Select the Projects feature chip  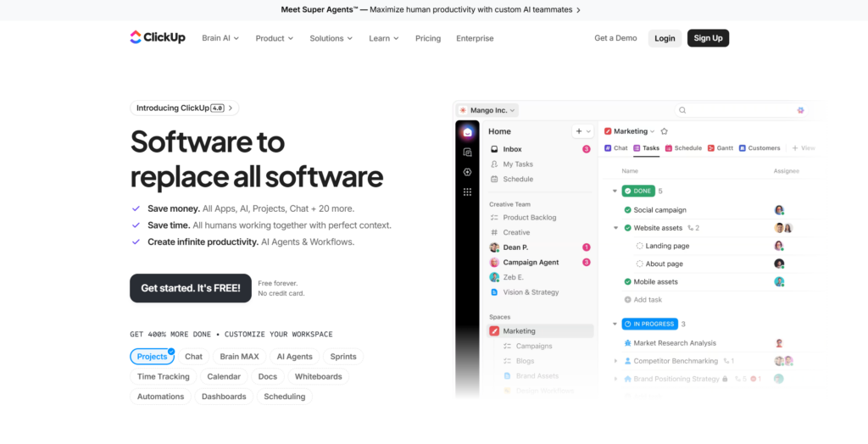[153, 357]
